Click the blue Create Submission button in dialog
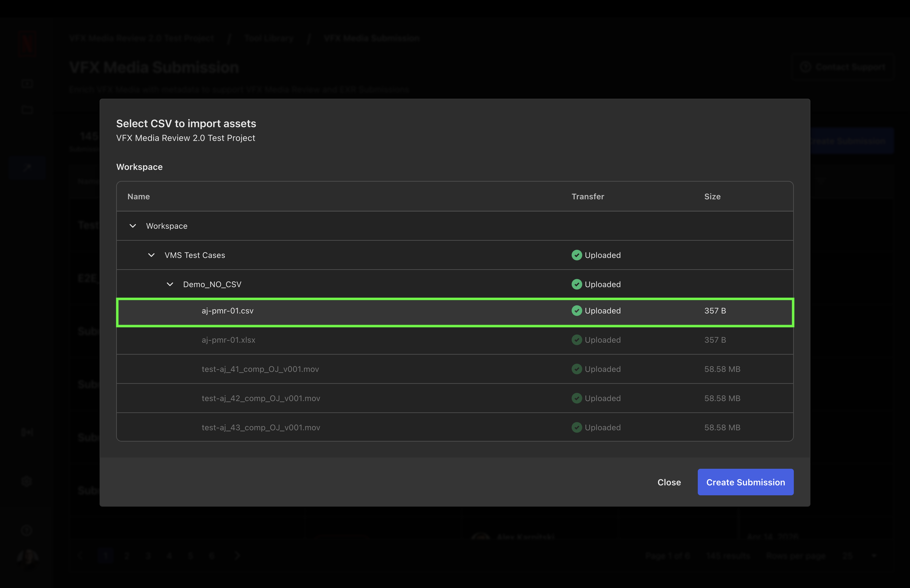The width and height of the screenshot is (910, 588). click(745, 482)
